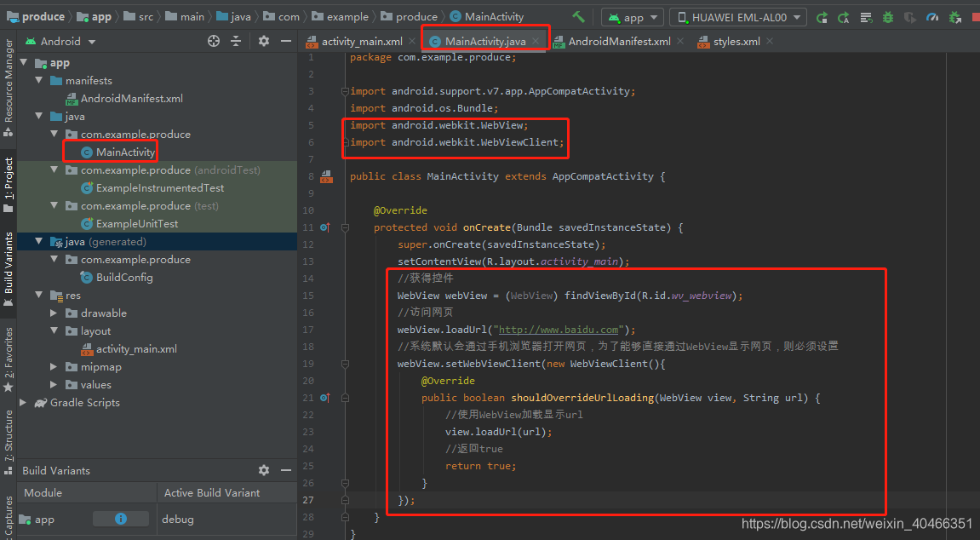Select activity_main.xml in the layout folder
Screen dimensions: 980x540
(x=129, y=348)
